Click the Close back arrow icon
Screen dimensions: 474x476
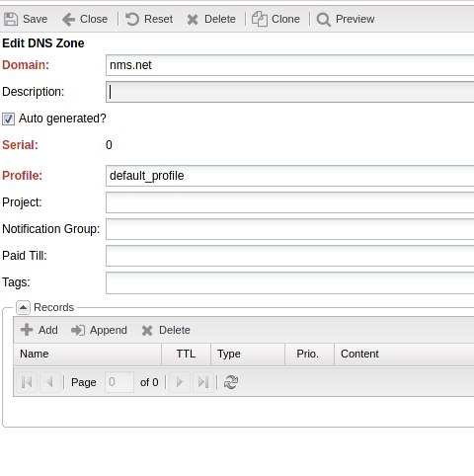68,20
